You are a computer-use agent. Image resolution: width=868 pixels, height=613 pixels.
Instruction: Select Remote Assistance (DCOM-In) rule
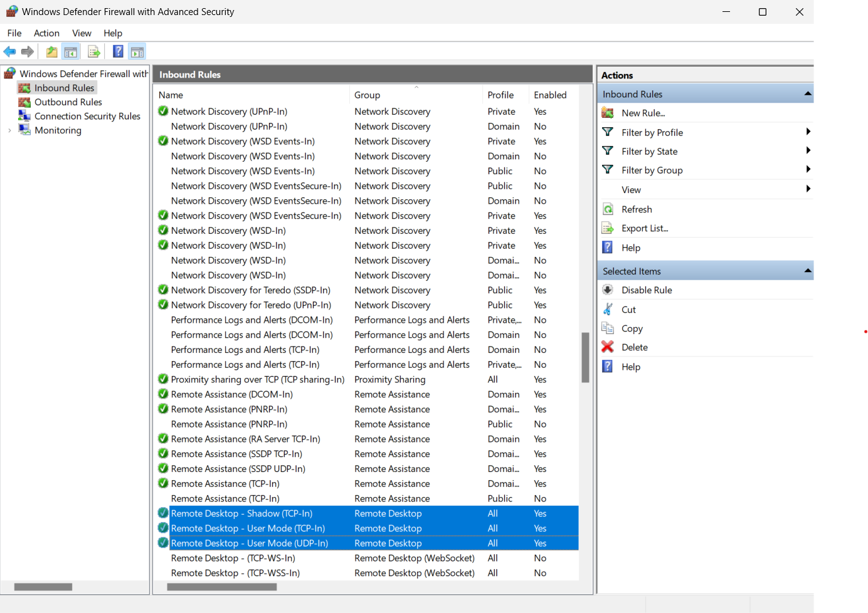click(368, 394)
